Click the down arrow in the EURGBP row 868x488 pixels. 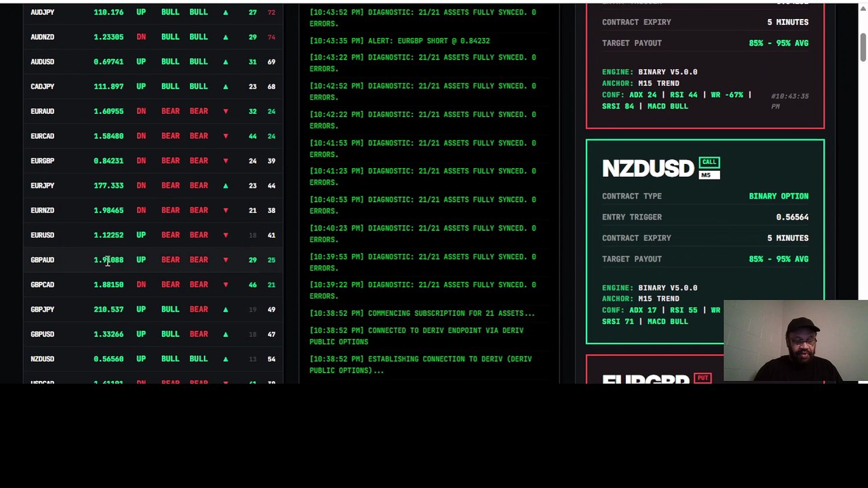(x=226, y=161)
